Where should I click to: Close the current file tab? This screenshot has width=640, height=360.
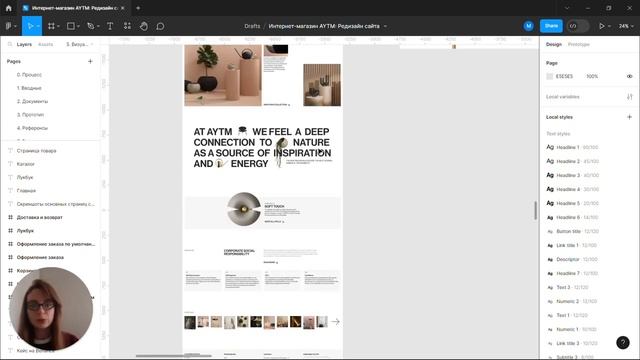(x=123, y=8)
